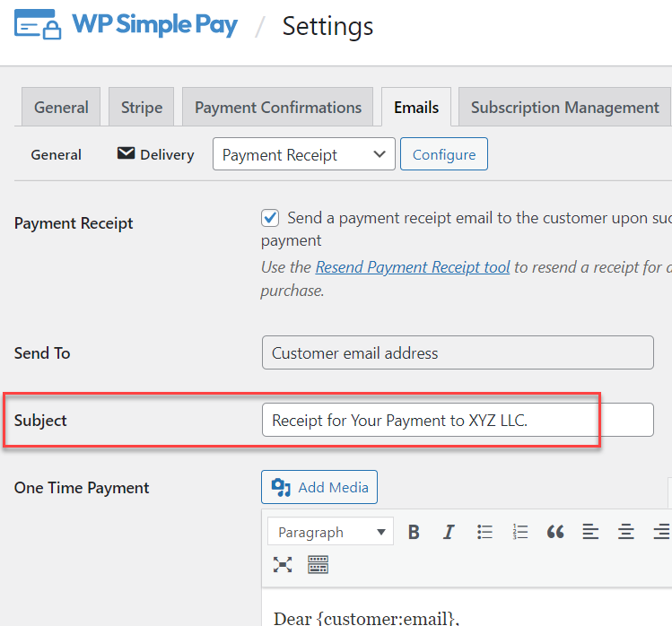Toggle bold formatting in editor
This screenshot has height=626, width=672.
[x=414, y=532]
